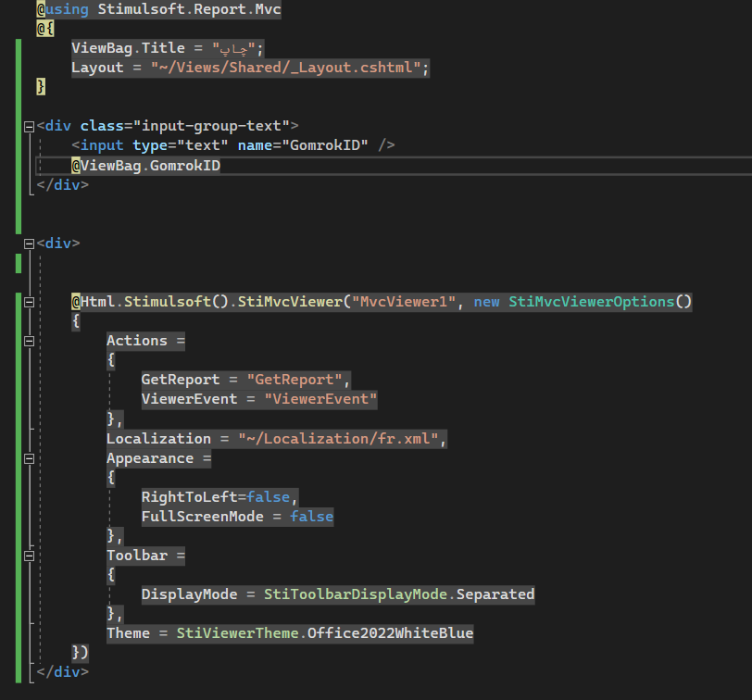This screenshot has height=700, width=752.
Task: Collapse the Toolbar initializer block
Action: [29, 556]
